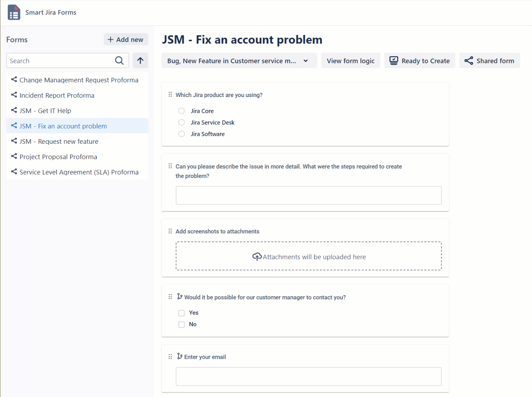Screen dimensions: 532x397
Task: Click the search magnifier icon
Action: click(x=119, y=61)
